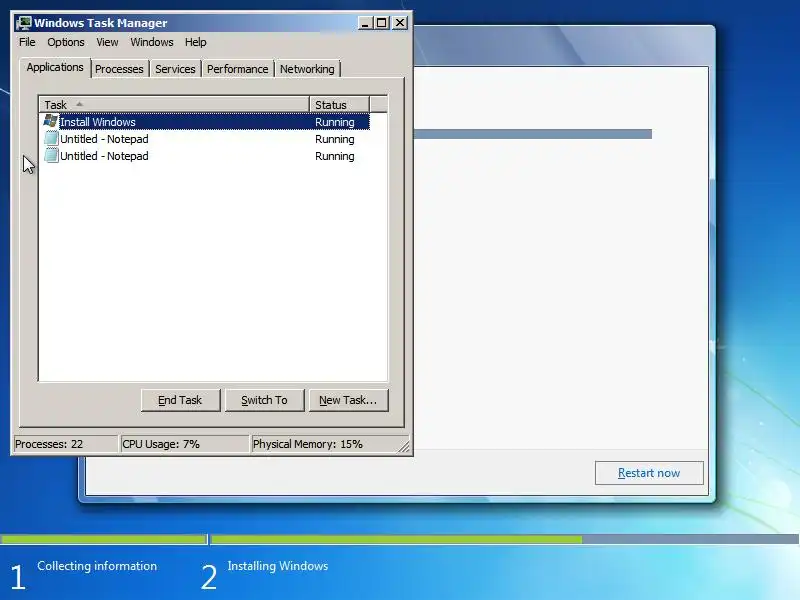Close the Windows Task Manager window
The image size is (800, 600).
(401, 23)
